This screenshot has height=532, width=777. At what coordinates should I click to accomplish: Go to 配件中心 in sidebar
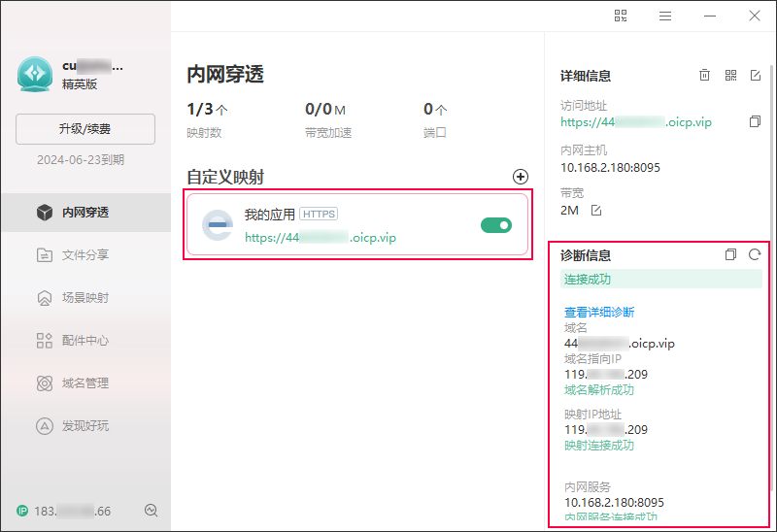point(84,341)
